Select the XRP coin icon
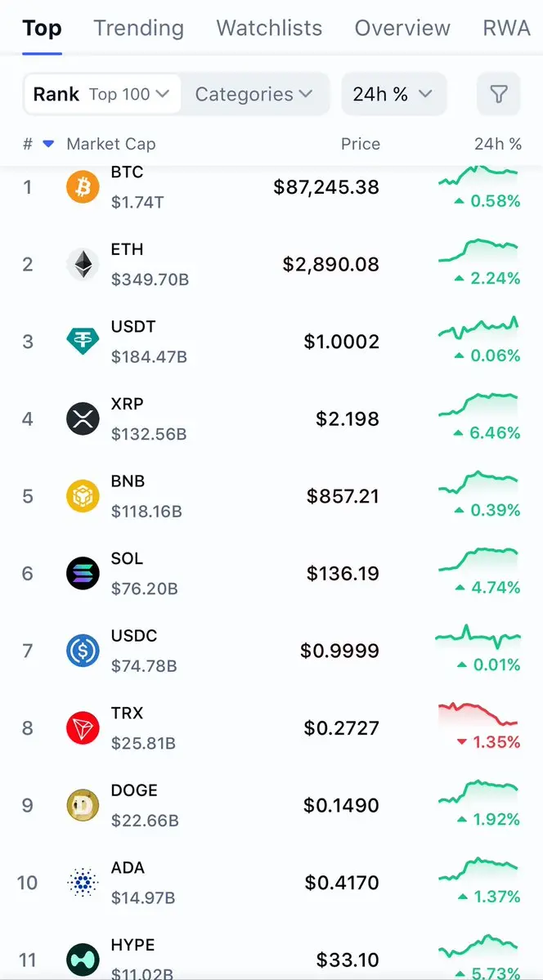This screenshot has width=543, height=980. (83, 418)
